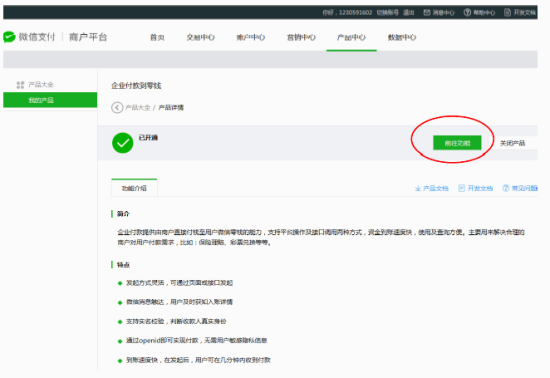
Task: Open the 交易中心 navigation tab
Action: [x=200, y=37]
